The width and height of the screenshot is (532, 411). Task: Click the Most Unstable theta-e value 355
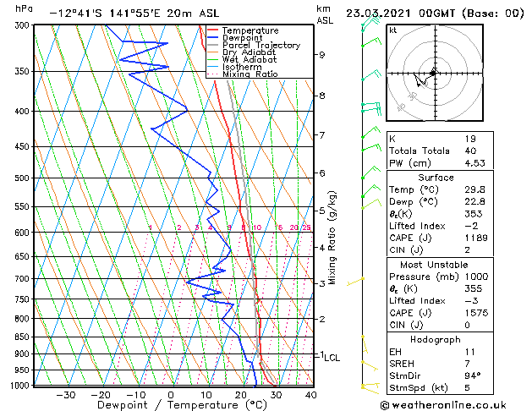[x=474, y=289]
